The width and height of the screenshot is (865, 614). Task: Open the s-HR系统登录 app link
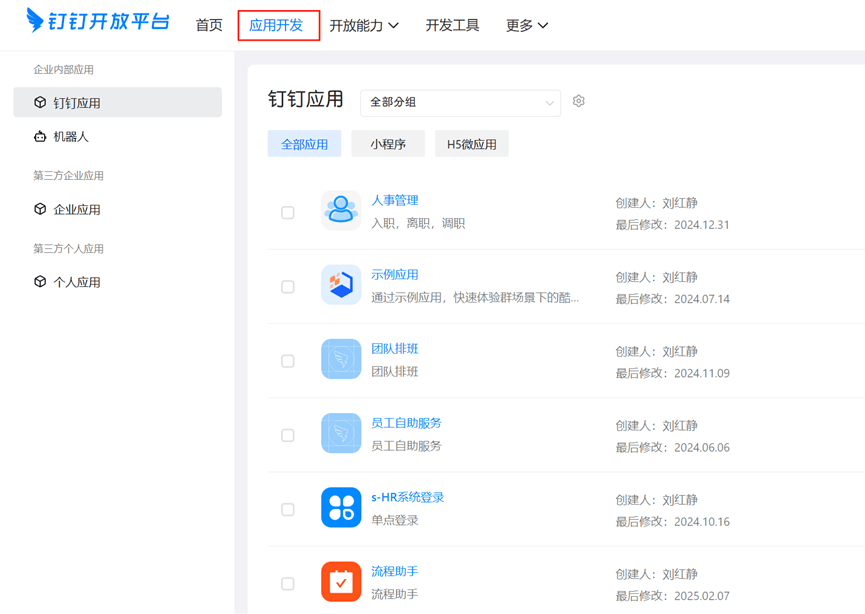pos(408,497)
